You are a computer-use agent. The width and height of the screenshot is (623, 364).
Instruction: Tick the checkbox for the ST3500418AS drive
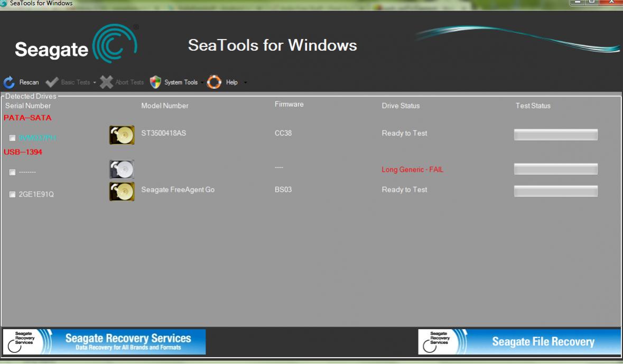(x=12, y=138)
